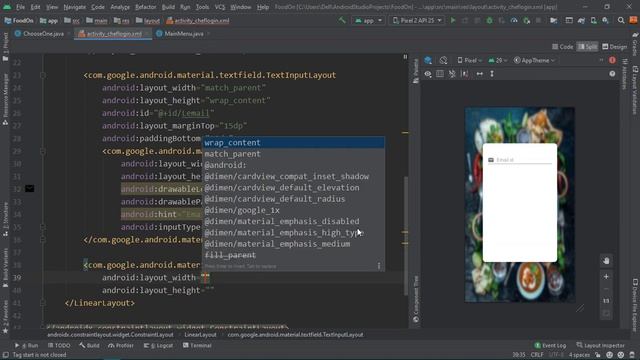The image size is (640, 360).
Task: Click the 4 spaces indent setting in status bar
Action: point(579,355)
